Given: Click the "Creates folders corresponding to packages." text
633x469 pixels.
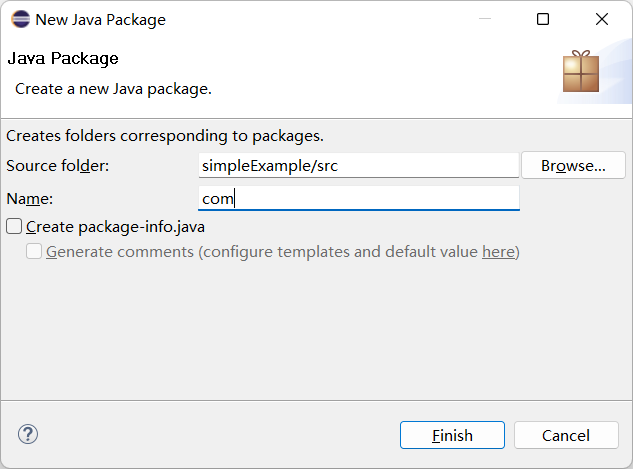Looking at the screenshot, I should click(x=165, y=135).
